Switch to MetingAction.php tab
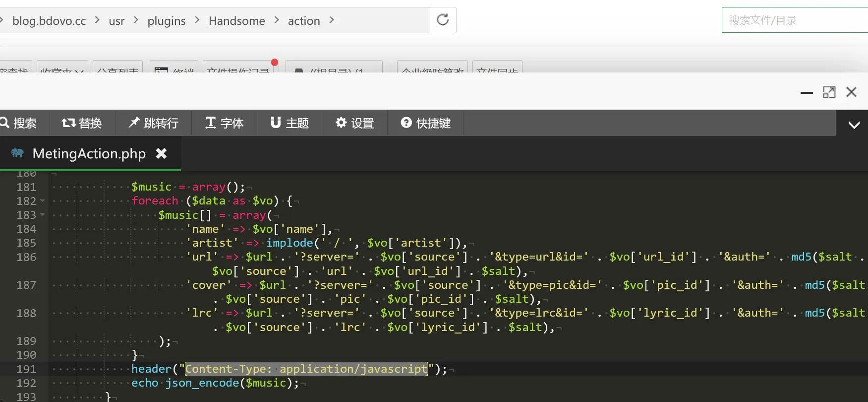The height and width of the screenshot is (402, 868). 89,154
